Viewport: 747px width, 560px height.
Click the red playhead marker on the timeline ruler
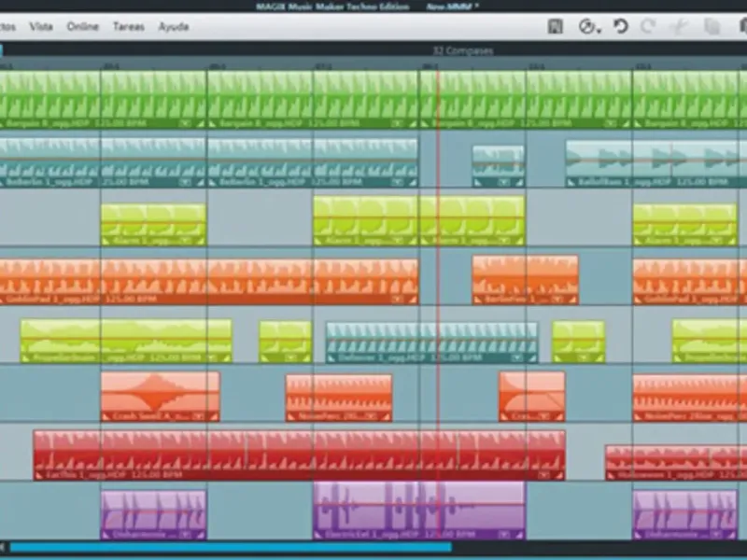click(436, 66)
